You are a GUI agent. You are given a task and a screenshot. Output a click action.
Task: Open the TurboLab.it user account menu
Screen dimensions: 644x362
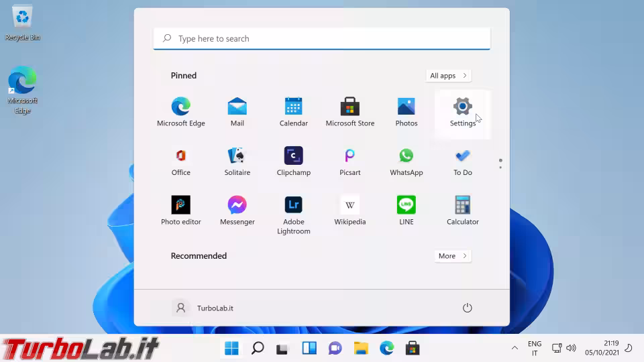(x=203, y=308)
